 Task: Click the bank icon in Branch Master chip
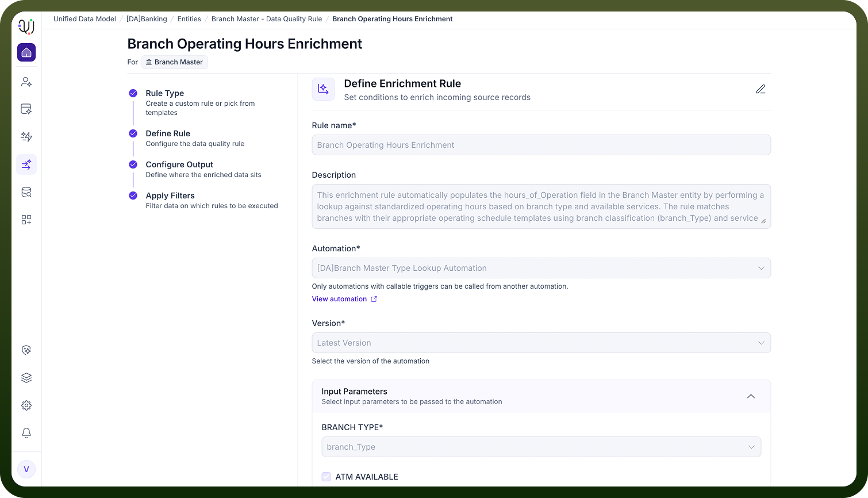pos(149,62)
